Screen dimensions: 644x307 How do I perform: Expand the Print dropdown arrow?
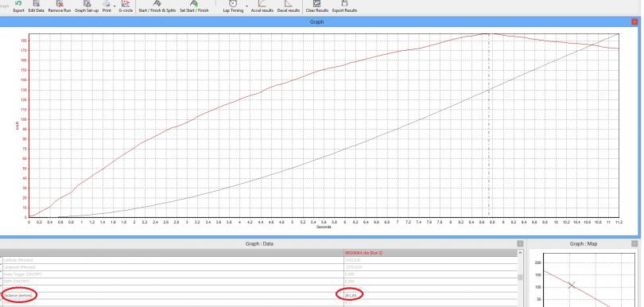tap(114, 6)
